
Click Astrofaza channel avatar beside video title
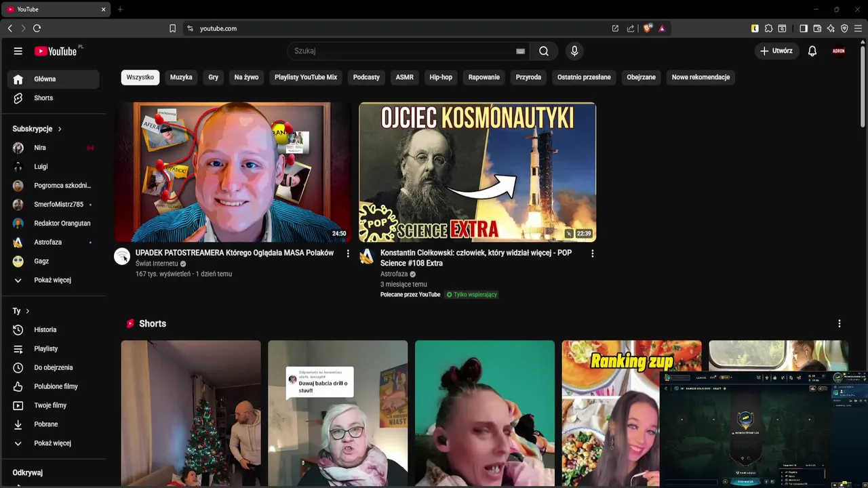(x=367, y=256)
